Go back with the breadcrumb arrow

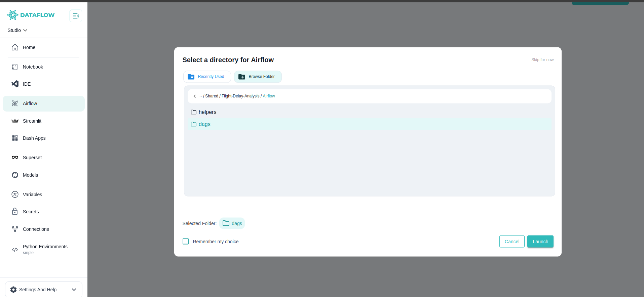point(194,96)
